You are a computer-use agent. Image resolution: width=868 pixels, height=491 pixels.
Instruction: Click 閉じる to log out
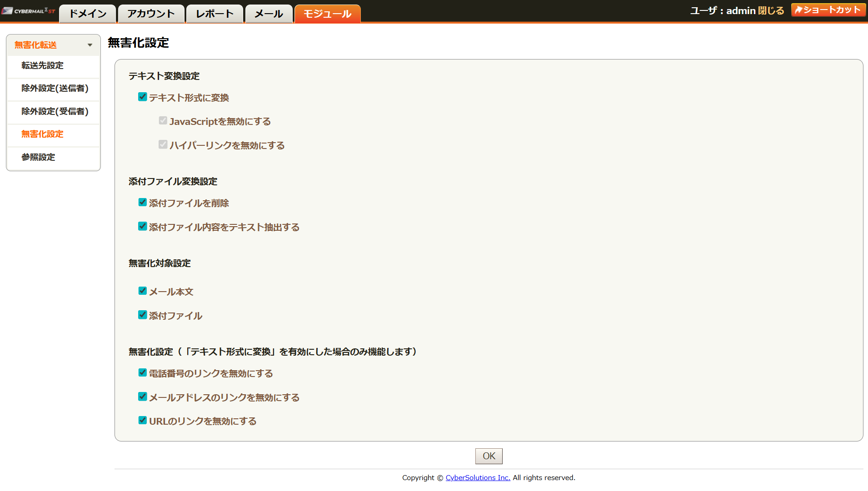pyautogui.click(x=771, y=10)
